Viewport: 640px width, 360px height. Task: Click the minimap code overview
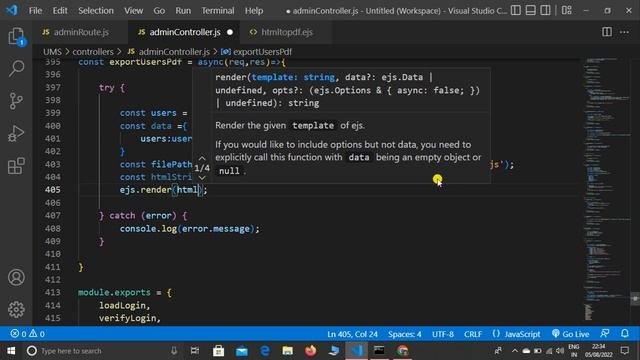pyautogui.click(x=607, y=191)
